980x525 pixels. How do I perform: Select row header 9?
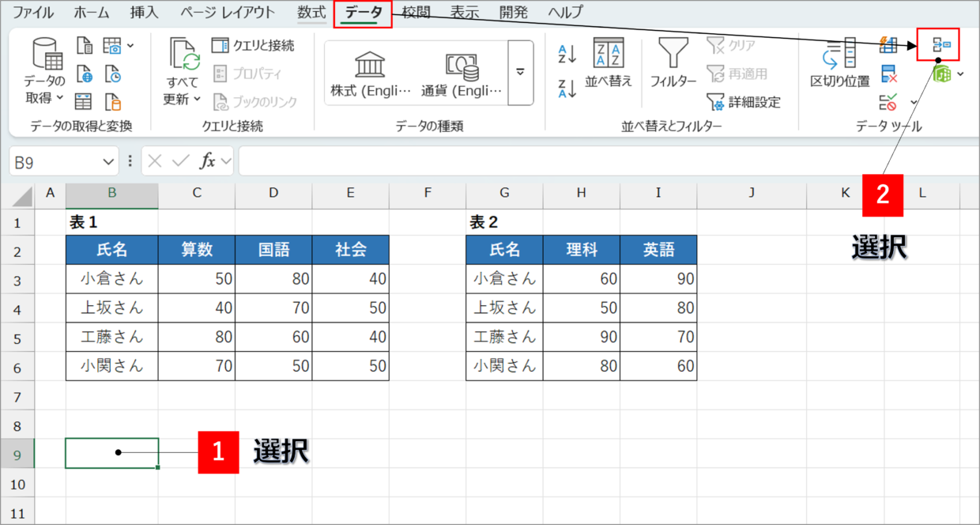tap(18, 454)
